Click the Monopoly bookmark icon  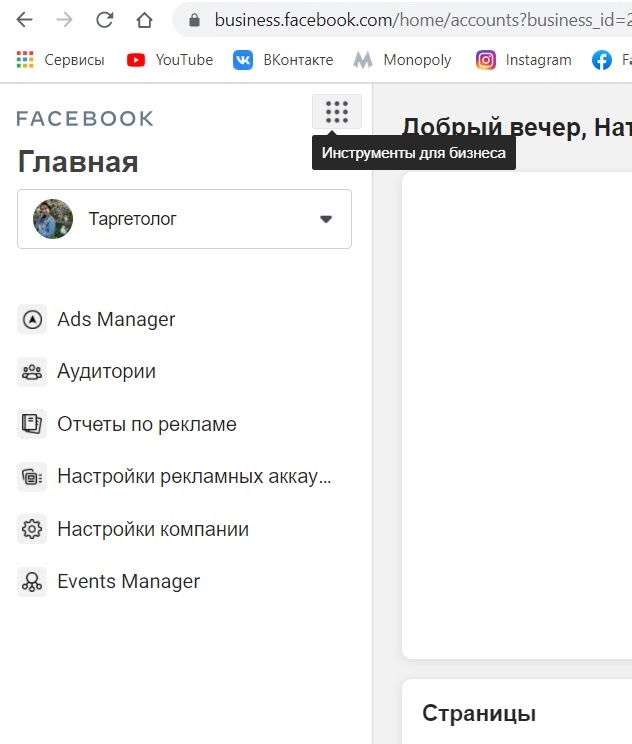(x=363, y=60)
